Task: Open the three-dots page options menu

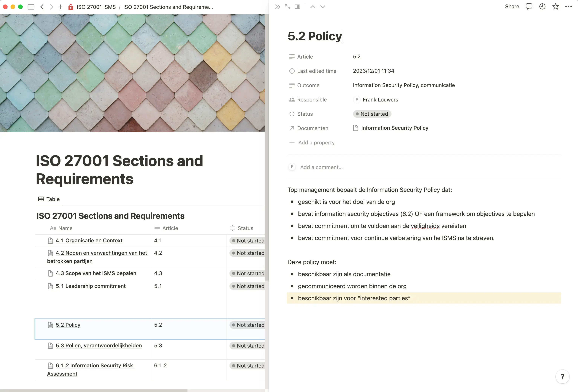Action: click(x=568, y=7)
